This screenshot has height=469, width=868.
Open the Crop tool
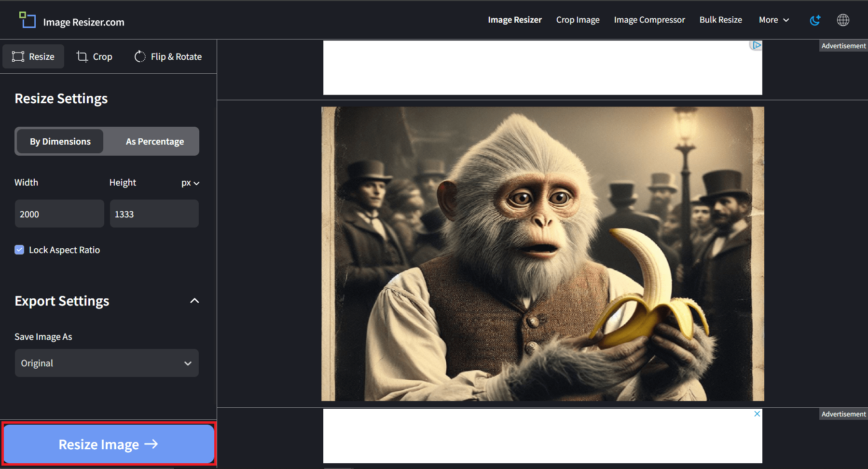tap(95, 56)
